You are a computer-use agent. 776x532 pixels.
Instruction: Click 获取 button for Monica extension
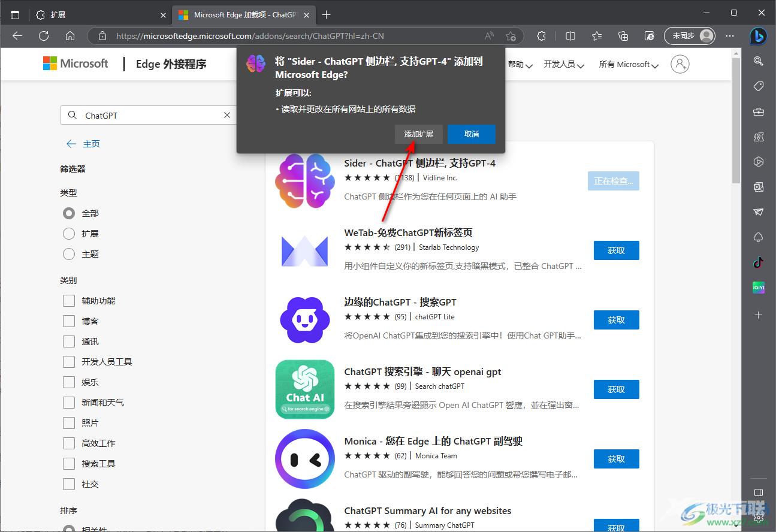point(617,459)
